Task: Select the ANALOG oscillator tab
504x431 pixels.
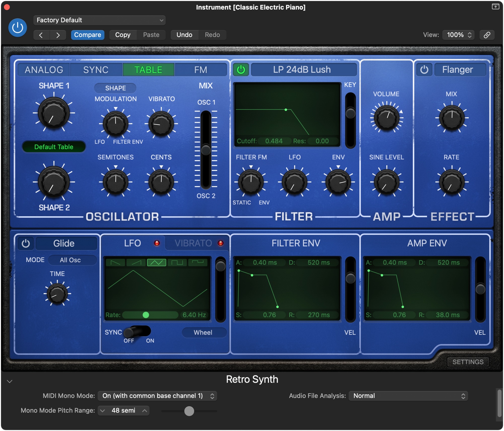Action: pos(44,70)
